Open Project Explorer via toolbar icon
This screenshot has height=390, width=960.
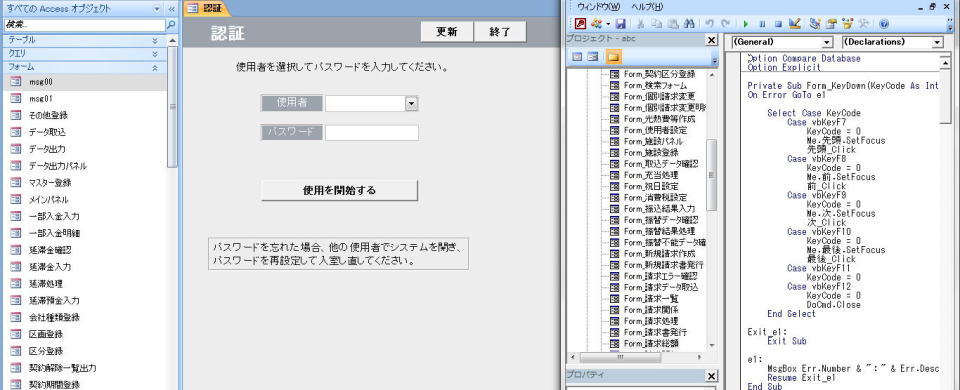(x=815, y=24)
